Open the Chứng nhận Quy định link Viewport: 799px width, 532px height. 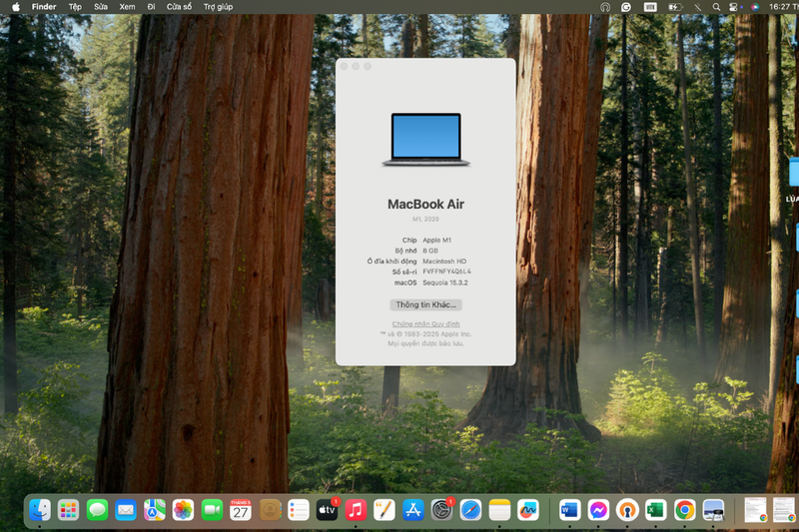426,323
